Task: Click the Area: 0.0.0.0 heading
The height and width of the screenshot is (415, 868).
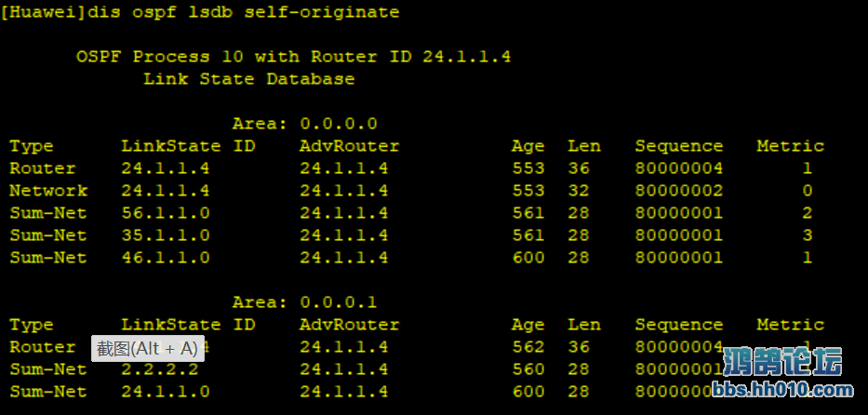Action: click(x=305, y=124)
